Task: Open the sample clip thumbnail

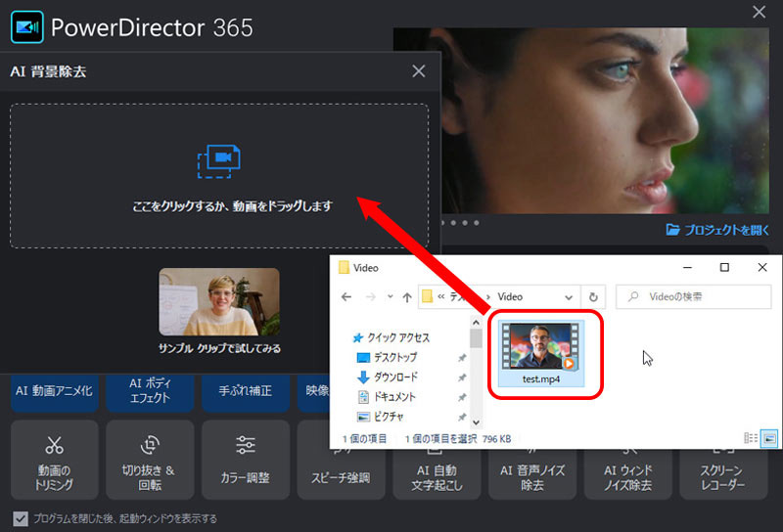Action: 219,301
